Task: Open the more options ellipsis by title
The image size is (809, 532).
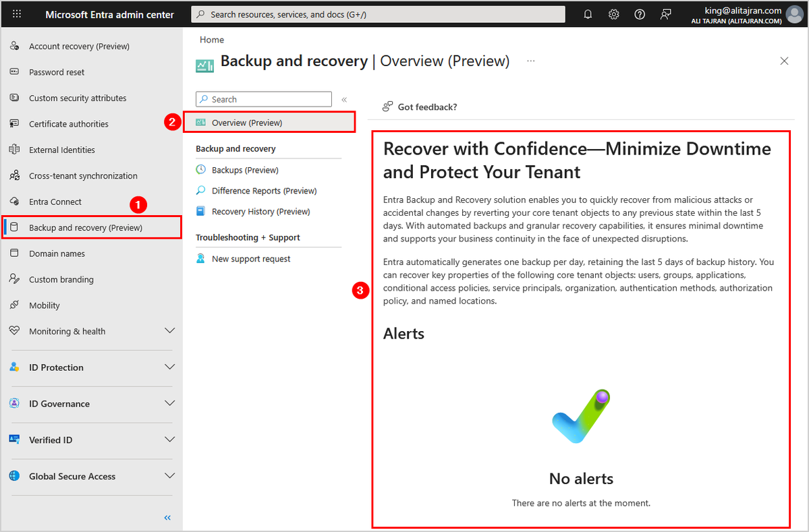Action: tap(531, 61)
